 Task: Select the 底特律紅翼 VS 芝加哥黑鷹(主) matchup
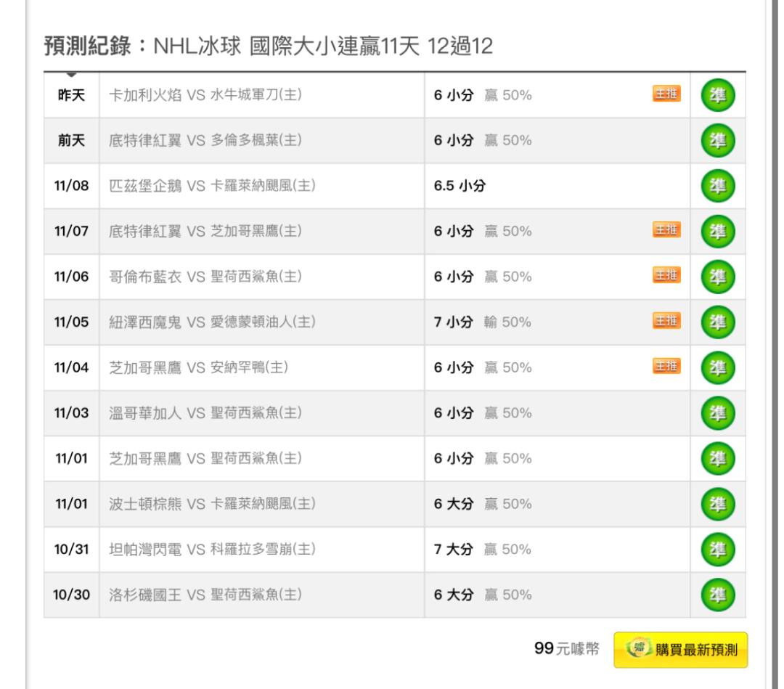coord(205,232)
